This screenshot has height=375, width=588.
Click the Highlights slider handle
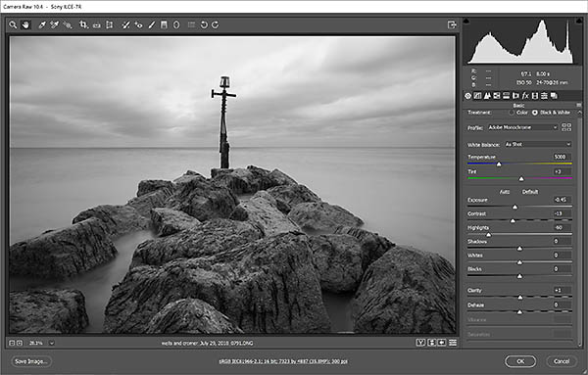click(x=489, y=235)
